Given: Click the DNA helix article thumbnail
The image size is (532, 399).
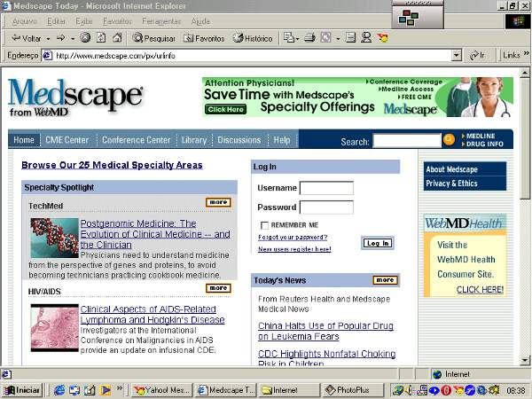Looking at the screenshot, I should pos(54,238).
